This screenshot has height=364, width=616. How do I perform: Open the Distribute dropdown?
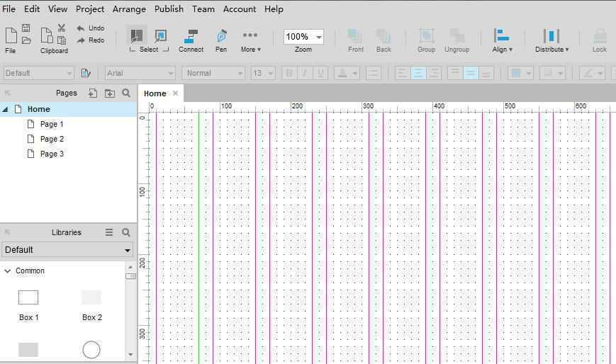pos(551,41)
